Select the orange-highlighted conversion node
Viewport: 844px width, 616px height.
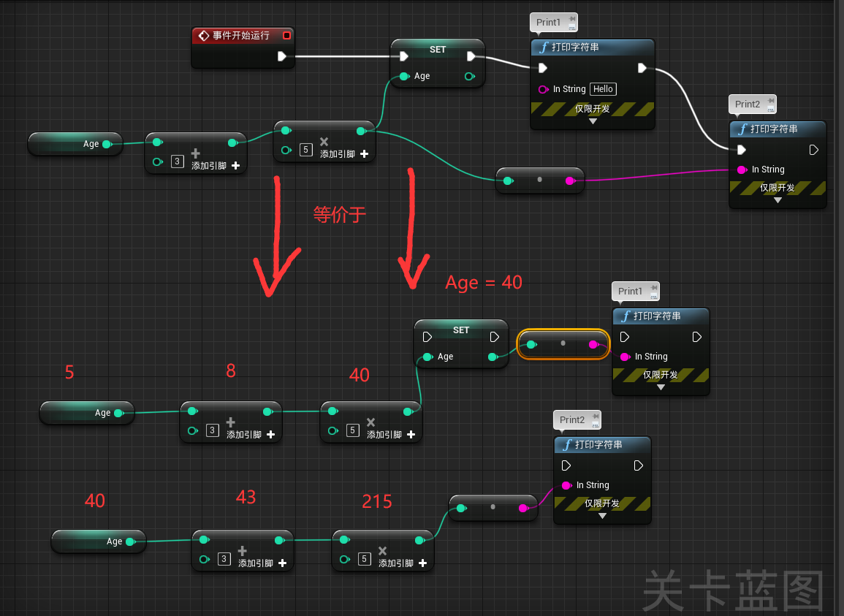click(563, 344)
